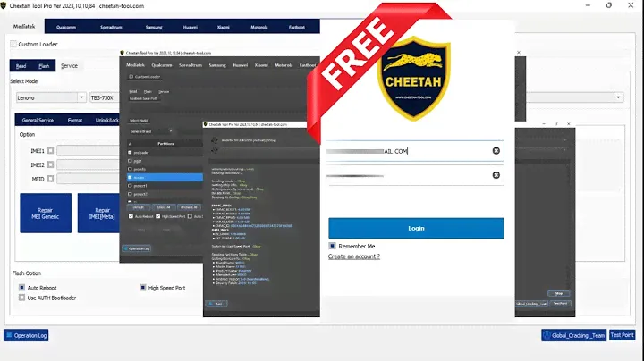Clear the password field with its X icon

496,176
